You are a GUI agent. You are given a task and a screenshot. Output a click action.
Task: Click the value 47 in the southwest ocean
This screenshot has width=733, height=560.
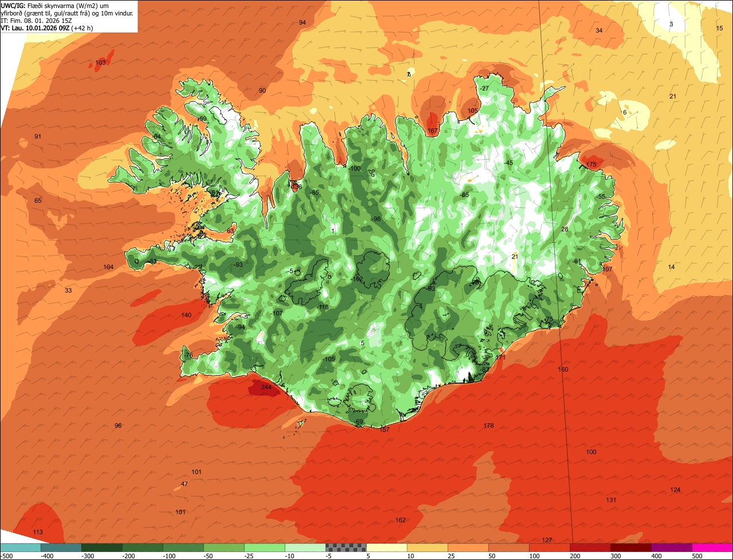(184, 484)
